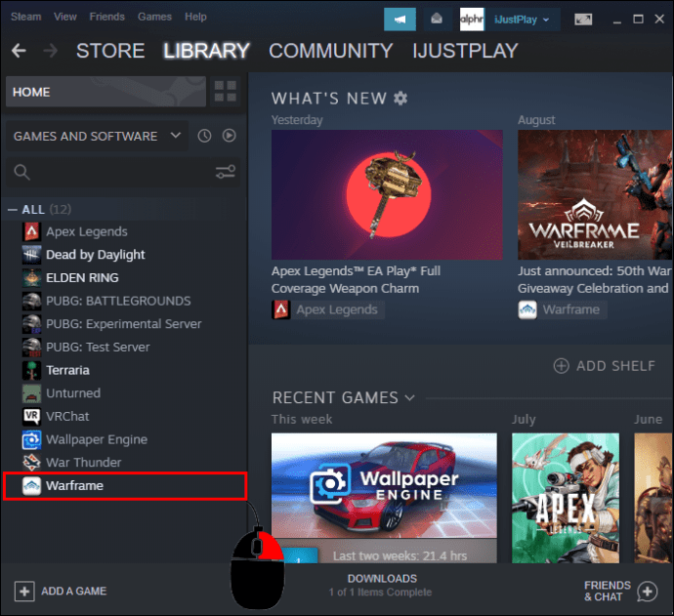Open the Steam menu
Image resolution: width=674 pixels, height=616 pixels.
click(25, 17)
